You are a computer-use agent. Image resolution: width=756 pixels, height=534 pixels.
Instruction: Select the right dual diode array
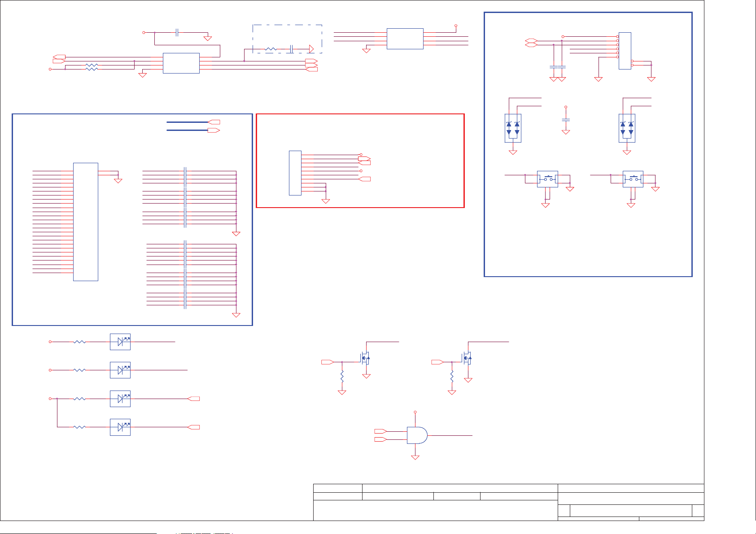[x=627, y=128]
